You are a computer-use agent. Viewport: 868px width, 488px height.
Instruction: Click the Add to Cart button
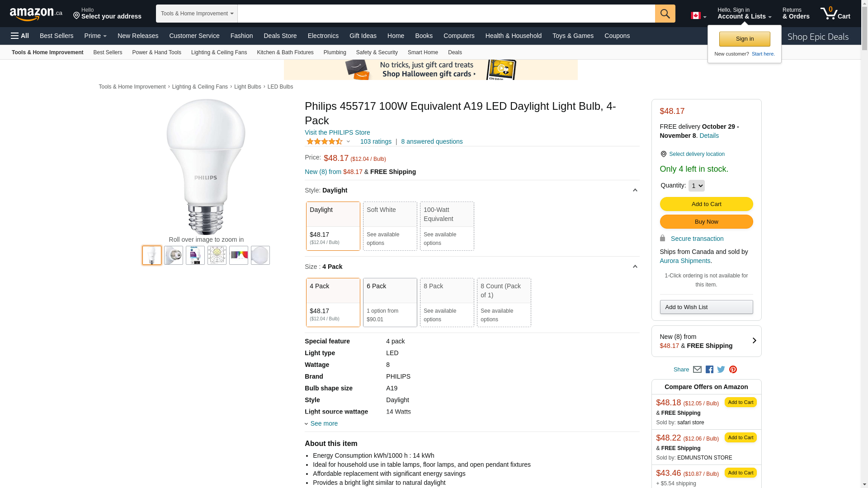(x=706, y=204)
